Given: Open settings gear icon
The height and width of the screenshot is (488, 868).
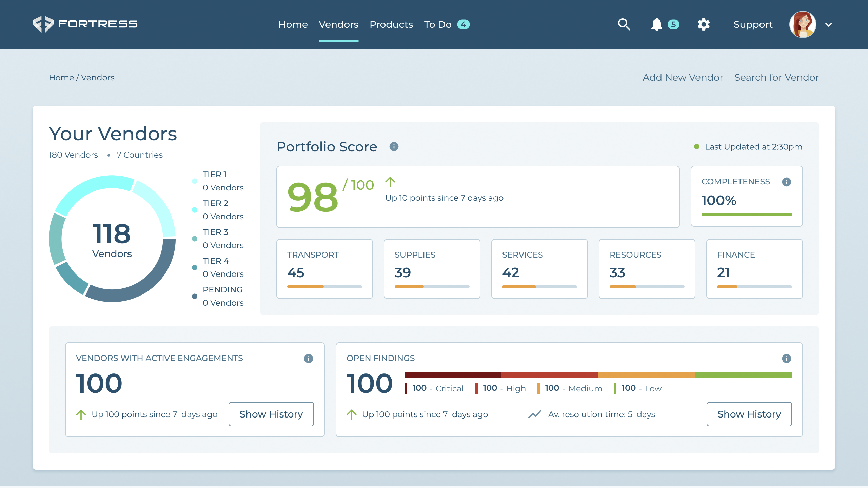Looking at the screenshot, I should coord(704,24).
